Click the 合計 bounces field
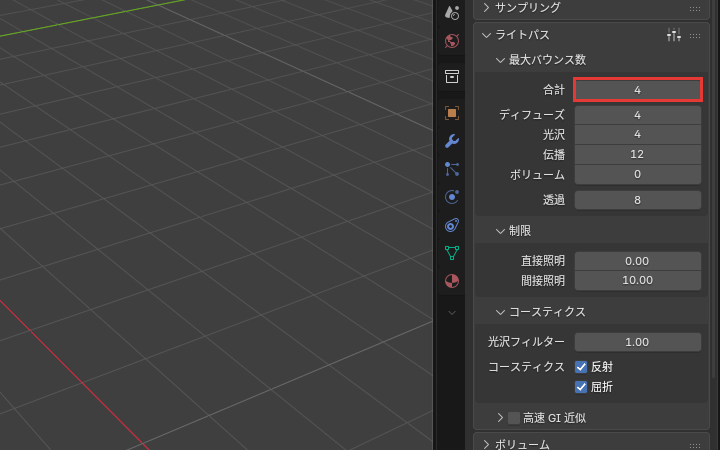The width and height of the screenshot is (720, 450). [x=638, y=90]
